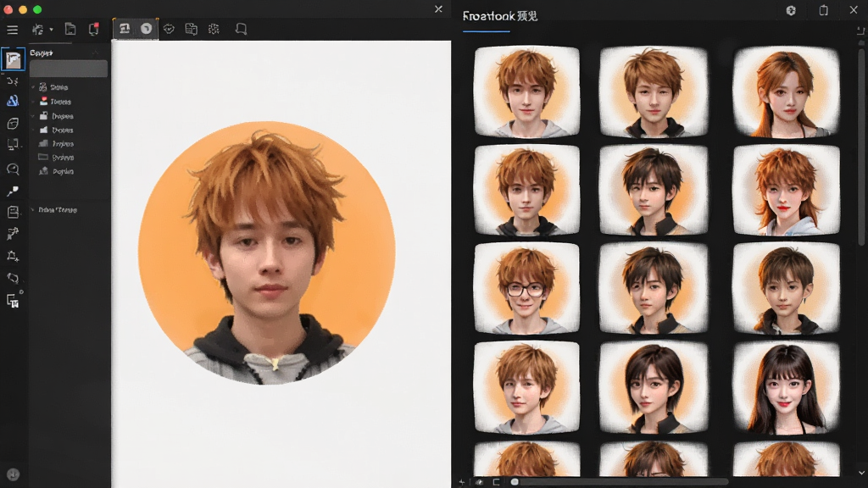Image resolution: width=868 pixels, height=488 pixels.
Task: Select the tool icon beside the hamburger menu
Action: (37, 30)
